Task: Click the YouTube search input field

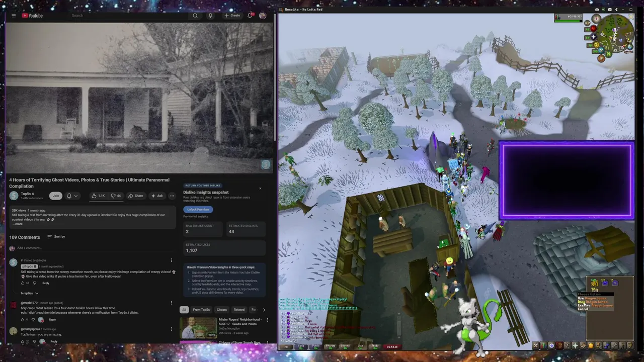Action: (x=129, y=16)
